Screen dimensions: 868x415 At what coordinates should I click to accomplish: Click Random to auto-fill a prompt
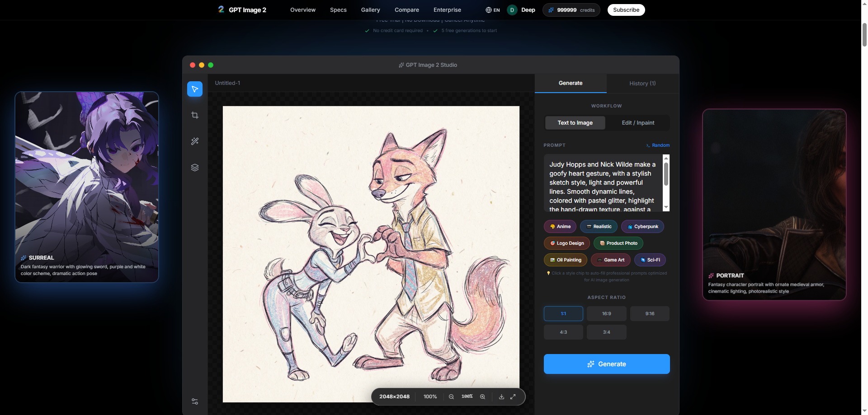658,145
